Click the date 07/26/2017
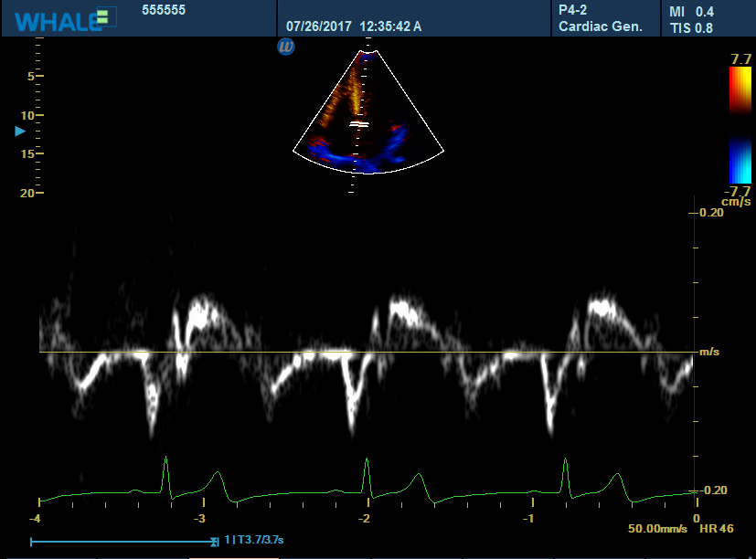 click(x=319, y=26)
